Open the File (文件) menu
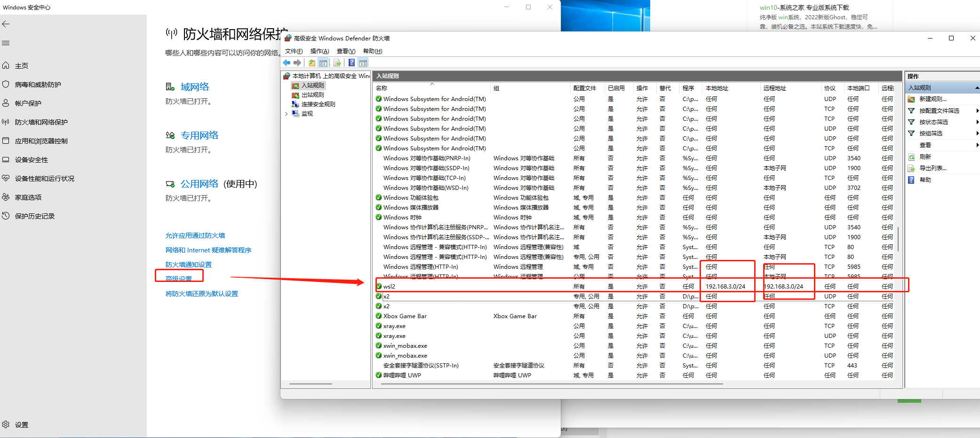The height and width of the screenshot is (438, 980). point(294,51)
